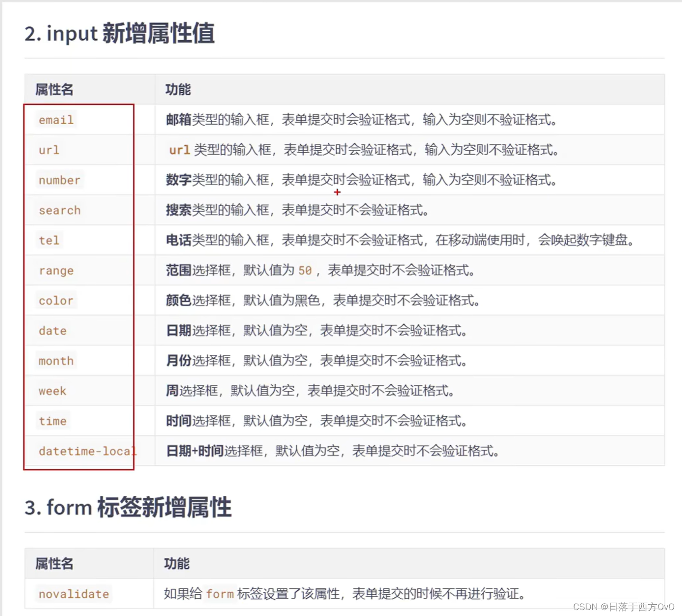Image resolution: width=682 pixels, height=616 pixels.
Task: Click the 'color' attribute code label
Action: pyautogui.click(x=56, y=300)
